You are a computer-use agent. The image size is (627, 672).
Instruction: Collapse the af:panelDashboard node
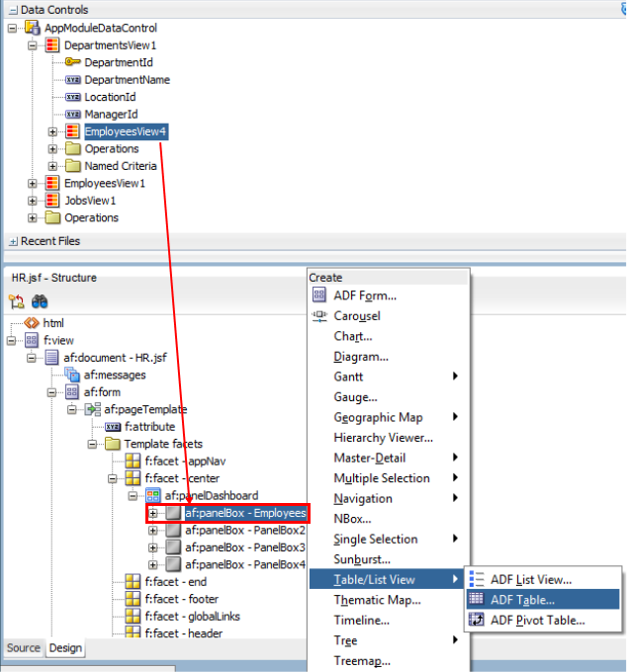coord(133,496)
